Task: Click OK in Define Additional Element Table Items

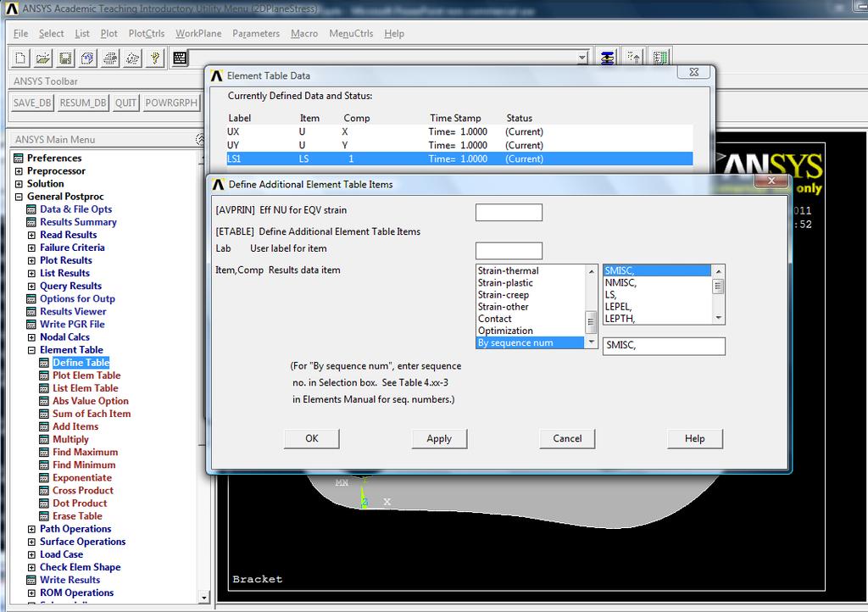Action: (312, 438)
